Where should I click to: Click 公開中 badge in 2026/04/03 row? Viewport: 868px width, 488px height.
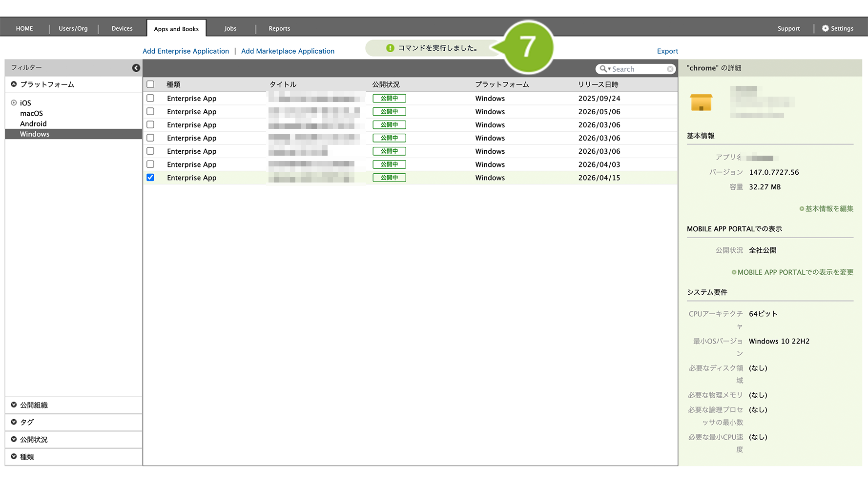pyautogui.click(x=389, y=164)
